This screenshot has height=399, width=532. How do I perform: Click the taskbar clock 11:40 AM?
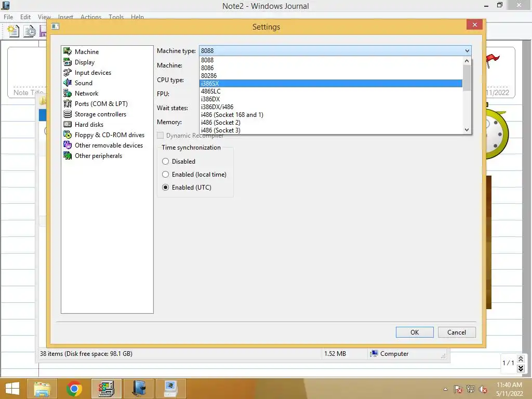click(x=509, y=385)
